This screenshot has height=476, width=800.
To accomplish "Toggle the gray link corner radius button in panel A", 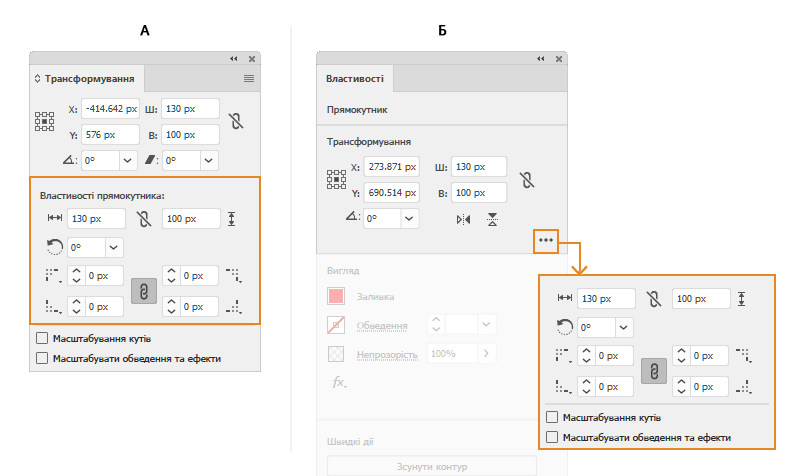I will click(x=144, y=291).
